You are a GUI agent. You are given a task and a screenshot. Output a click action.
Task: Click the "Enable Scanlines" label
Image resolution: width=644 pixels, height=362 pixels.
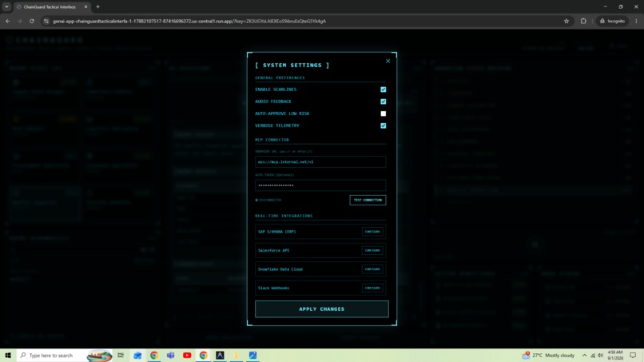point(276,90)
